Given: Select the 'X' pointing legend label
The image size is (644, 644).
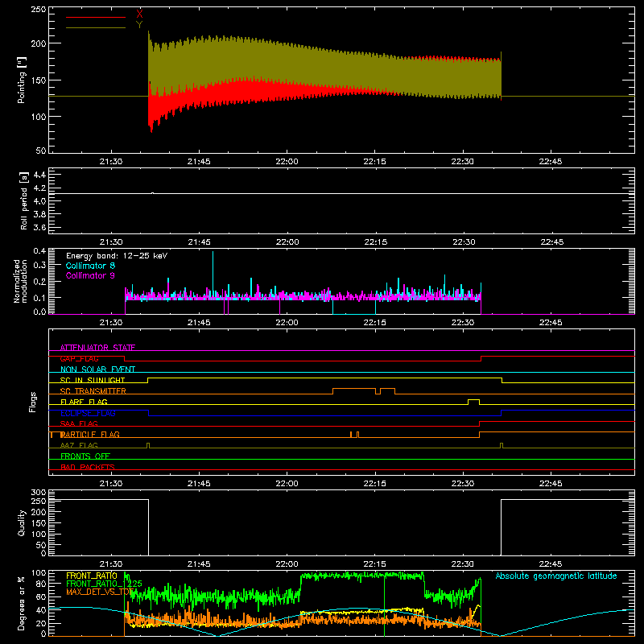Looking at the screenshot, I should pyautogui.click(x=139, y=14).
